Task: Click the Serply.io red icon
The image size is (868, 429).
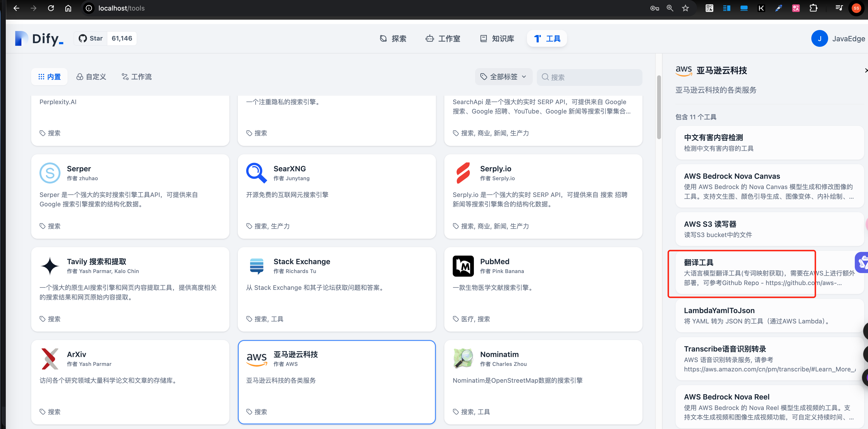Action: click(x=463, y=173)
